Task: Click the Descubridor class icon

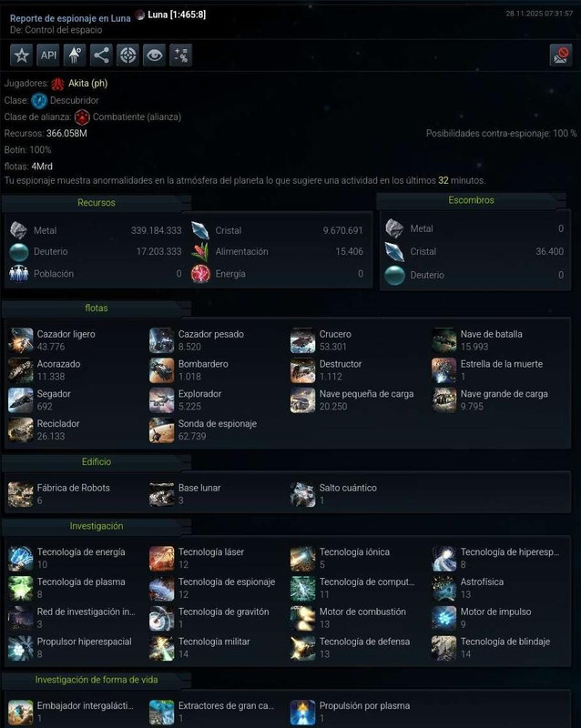Action: click(x=39, y=100)
